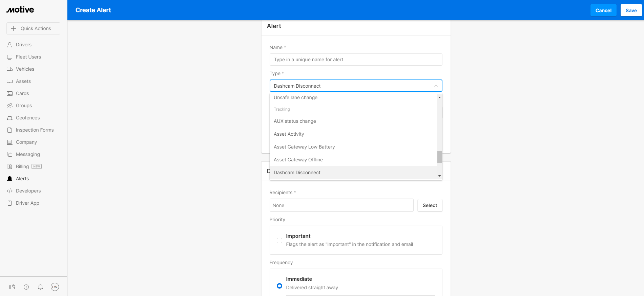This screenshot has height=296, width=644.
Task: Click the dropdown scroll up arrow
Action: click(x=439, y=97)
